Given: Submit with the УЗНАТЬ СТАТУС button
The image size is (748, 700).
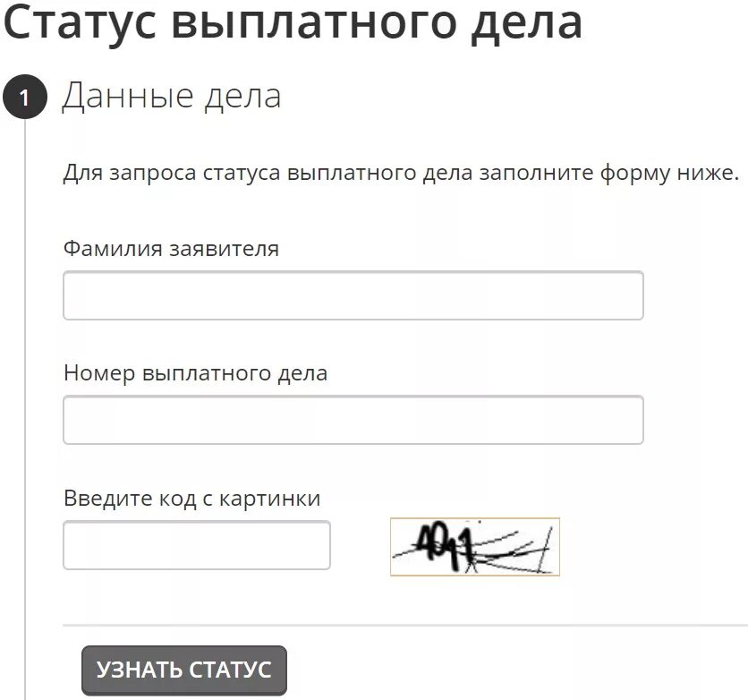Looking at the screenshot, I should (x=184, y=670).
